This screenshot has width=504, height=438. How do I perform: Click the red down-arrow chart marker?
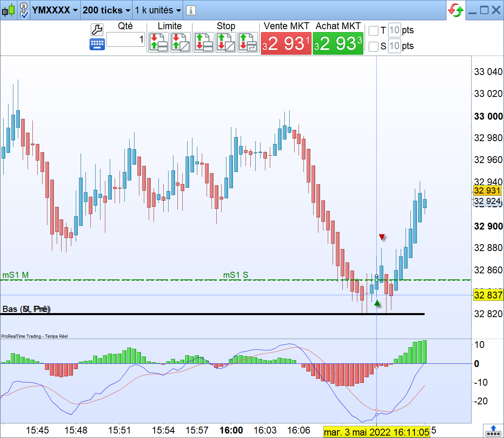pyautogui.click(x=382, y=237)
